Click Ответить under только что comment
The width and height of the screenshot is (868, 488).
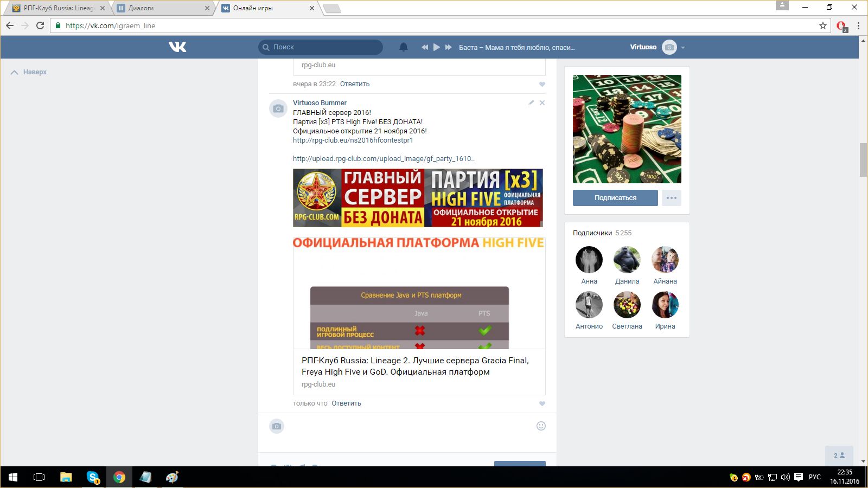pyautogui.click(x=346, y=403)
